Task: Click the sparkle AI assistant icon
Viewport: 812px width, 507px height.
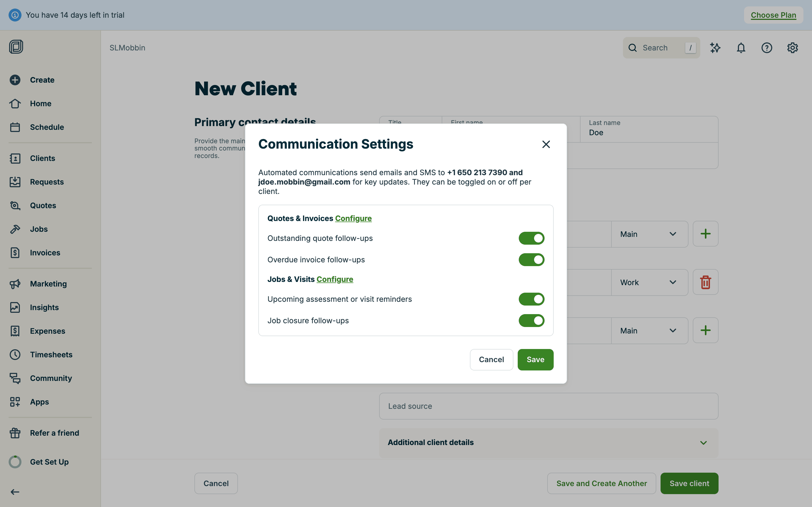Action: click(x=715, y=48)
